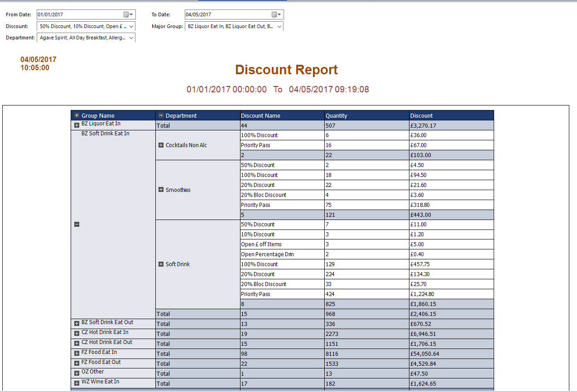Expand the OZ Other group
The height and width of the screenshot is (392, 577).
[x=77, y=373]
